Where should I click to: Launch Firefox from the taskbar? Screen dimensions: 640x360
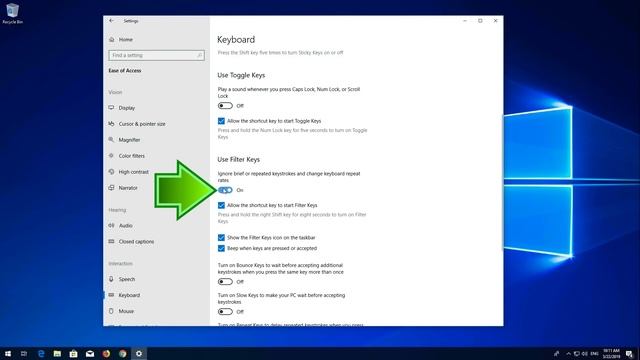tap(106, 353)
